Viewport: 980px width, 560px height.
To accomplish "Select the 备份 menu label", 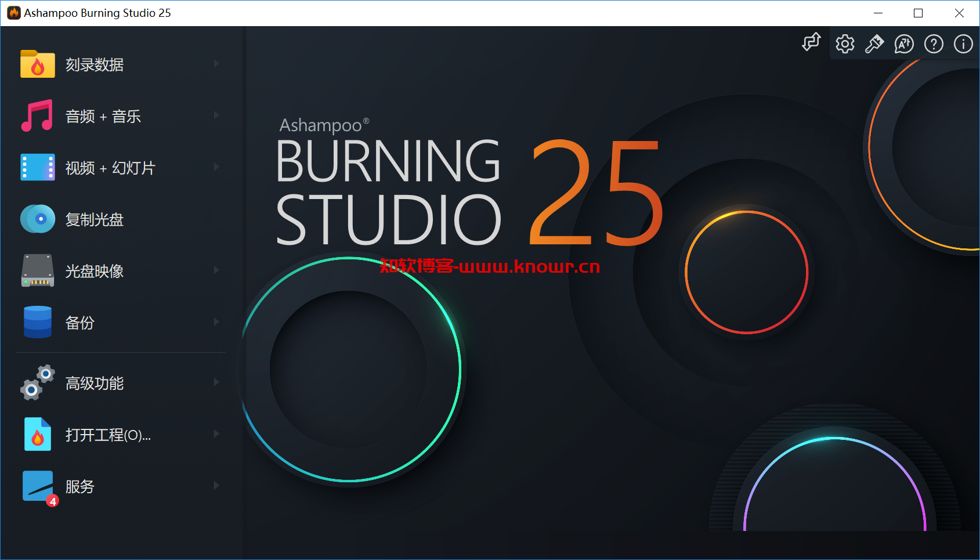I will (80, 323).
